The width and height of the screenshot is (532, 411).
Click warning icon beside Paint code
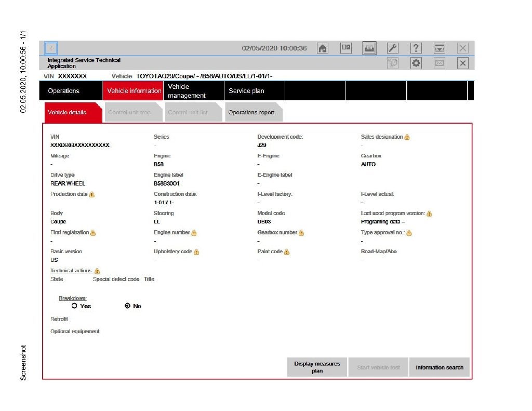287,252
